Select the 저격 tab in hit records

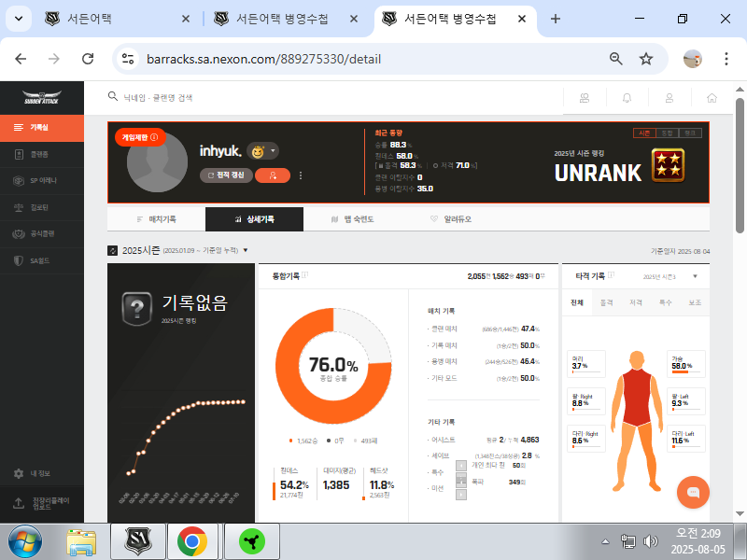tap(635, 302)
